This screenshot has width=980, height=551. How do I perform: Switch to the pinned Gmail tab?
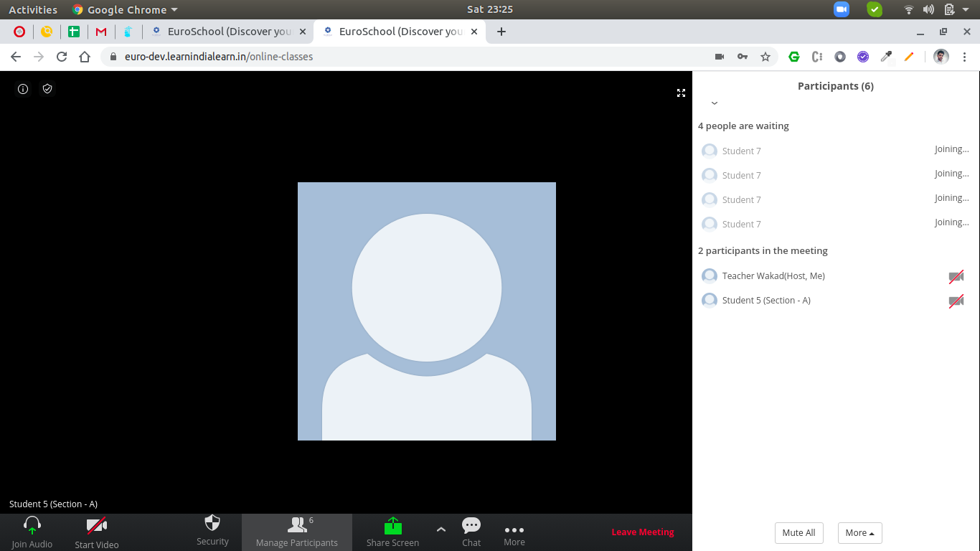(101, 32)
